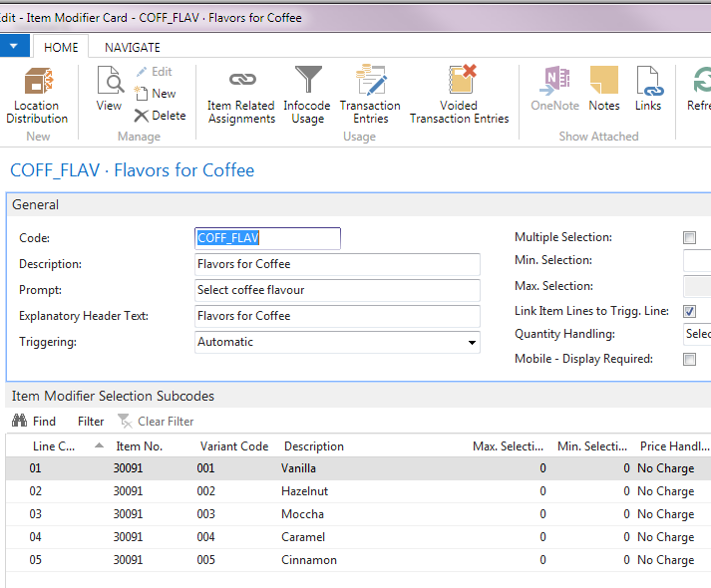Uncheck Link Item Lines to Trigg. Line

pos(689,312)
